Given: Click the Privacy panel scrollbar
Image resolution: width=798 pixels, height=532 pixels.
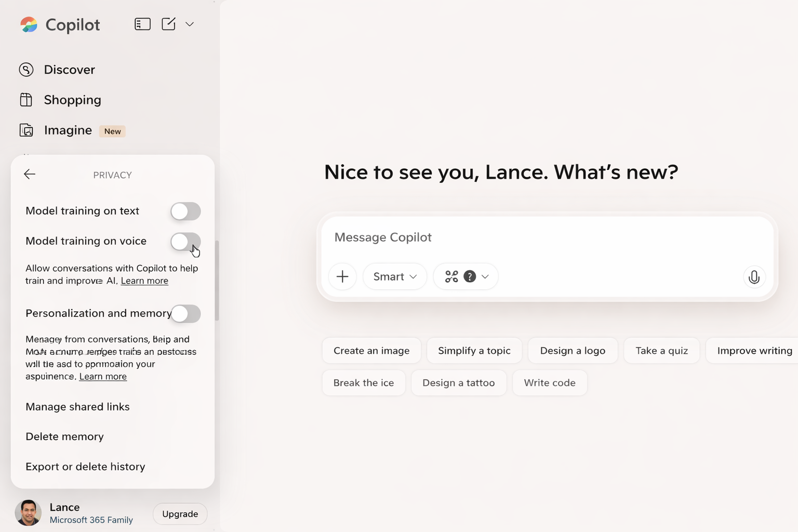Looking at the screenshot, I should [x=217, y=281].
